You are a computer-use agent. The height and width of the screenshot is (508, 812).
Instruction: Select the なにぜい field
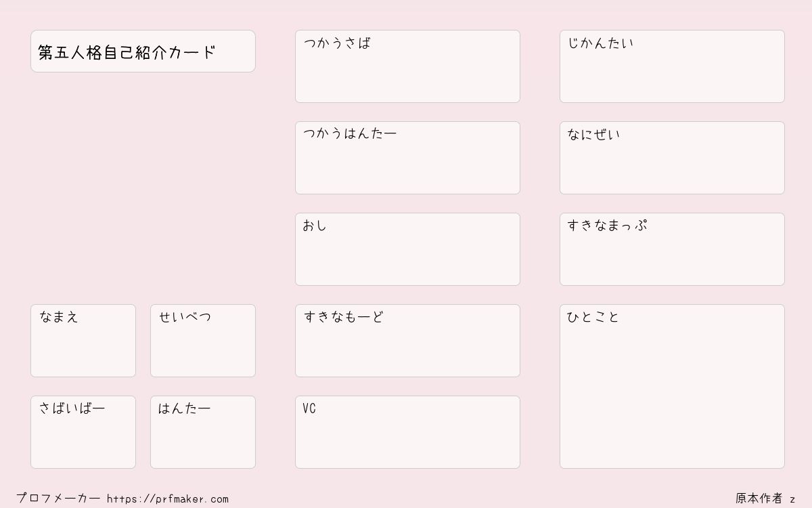click(672, 158)
